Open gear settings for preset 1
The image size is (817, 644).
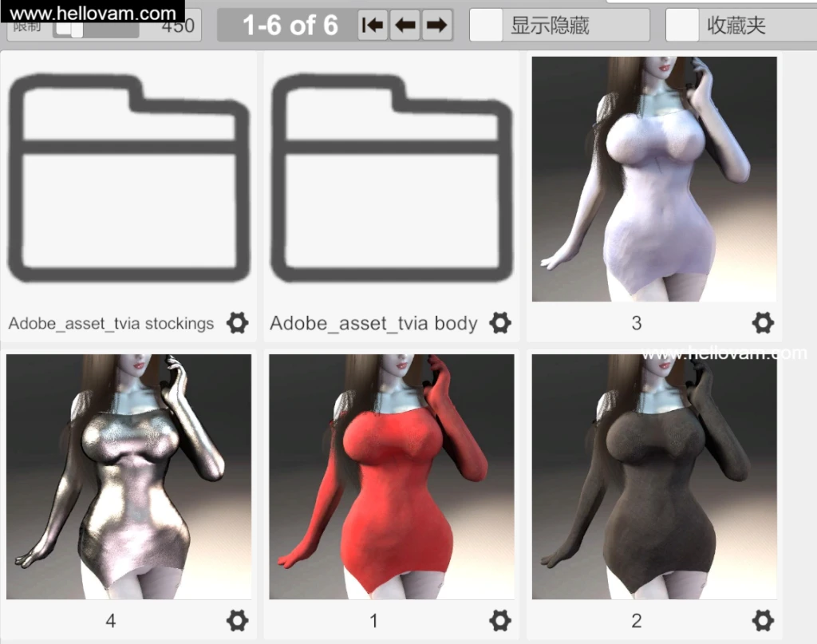[499, 620]
